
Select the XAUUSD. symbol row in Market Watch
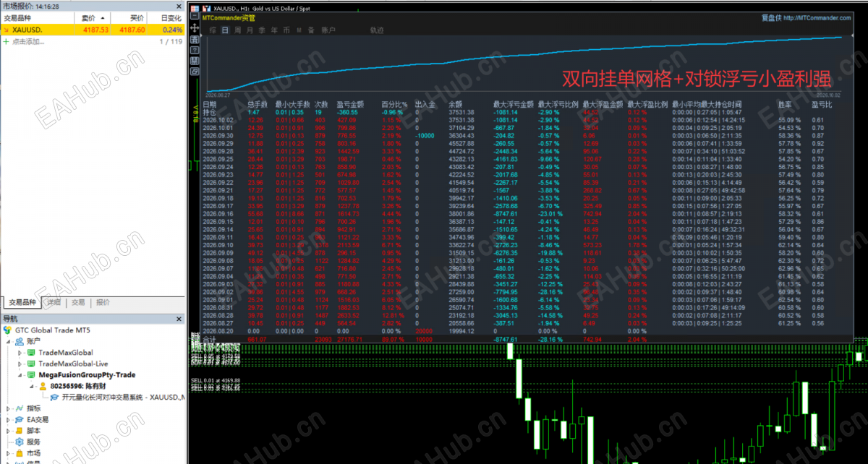click(x=93, y=30)
